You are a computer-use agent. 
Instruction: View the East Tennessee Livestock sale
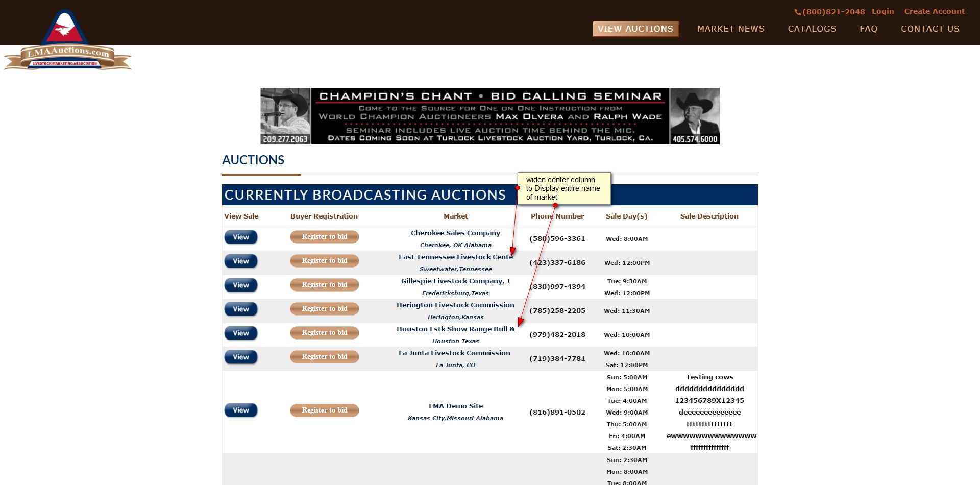[x=241, y=261]
